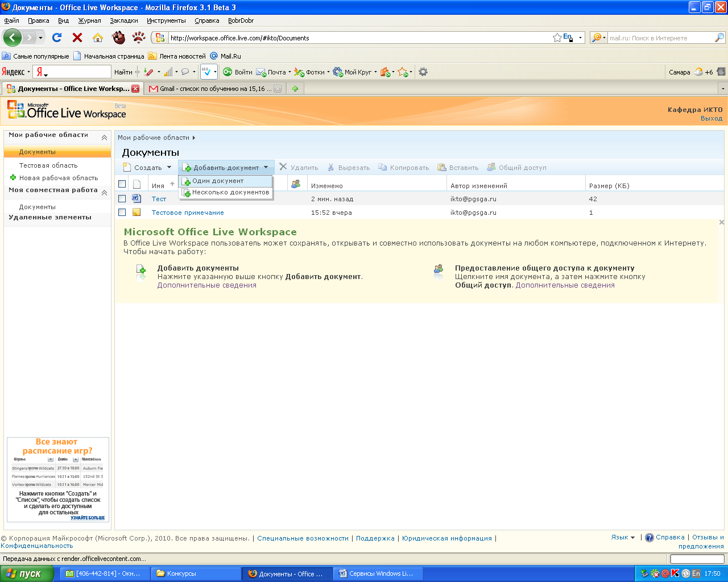The image size is (728, 582).
Task: Click the Выход sign-out link
Action: [x=712, y=118]
